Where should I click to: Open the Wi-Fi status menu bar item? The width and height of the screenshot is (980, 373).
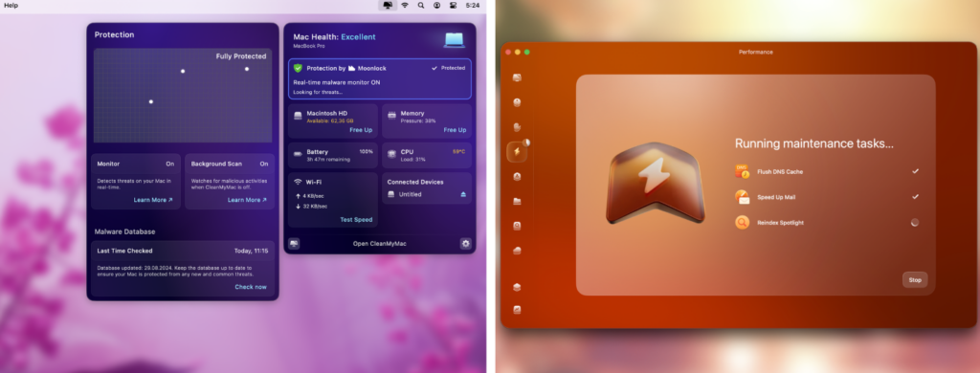point(405,5)
